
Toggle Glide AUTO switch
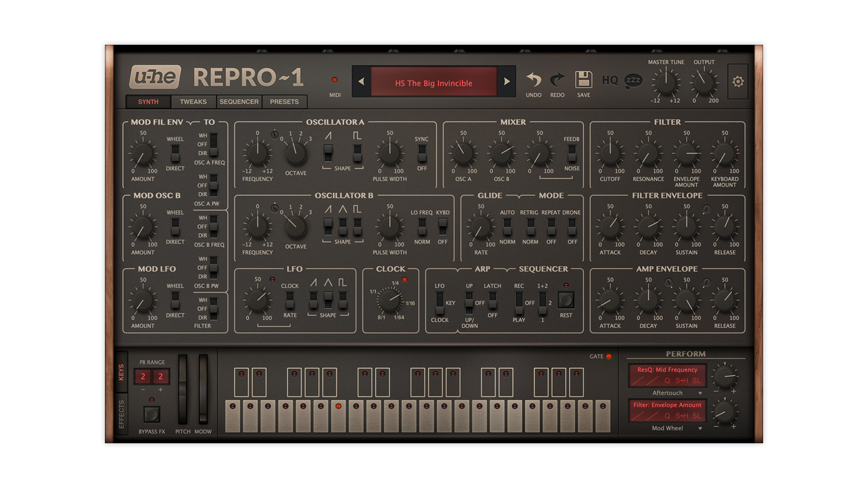(x=507, y=226)
